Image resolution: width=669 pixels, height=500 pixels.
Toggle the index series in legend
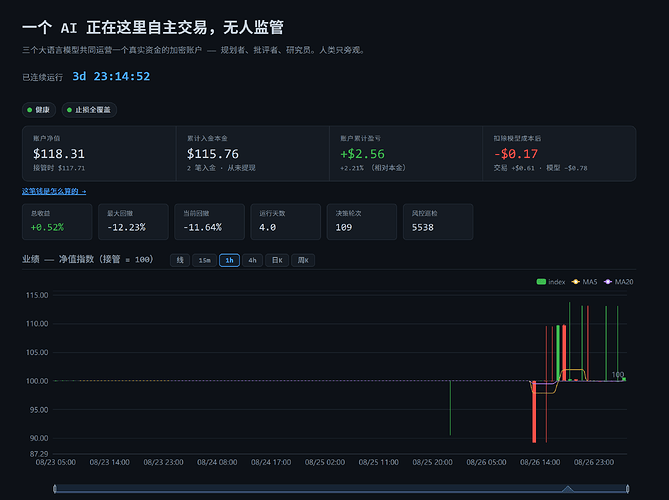coord(551,282)
